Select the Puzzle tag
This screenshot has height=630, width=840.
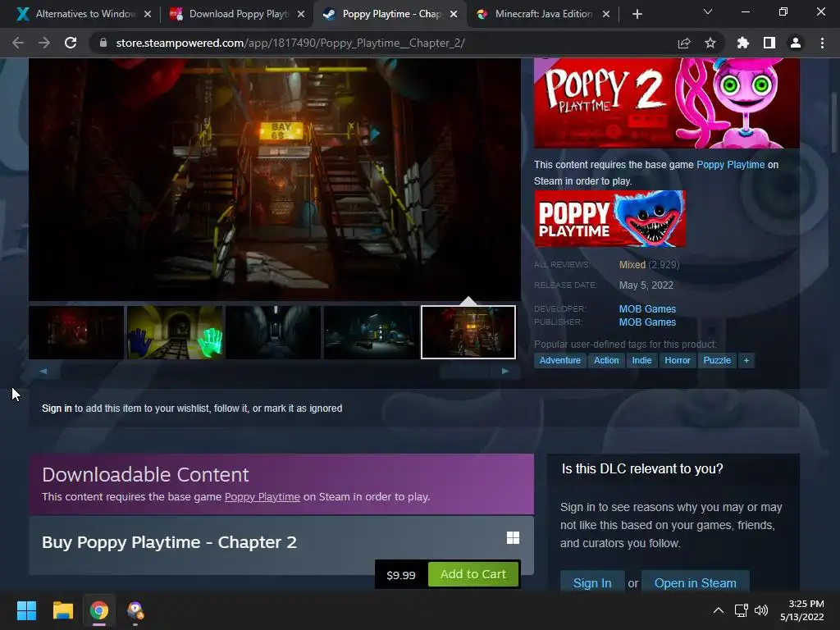pyautogui.click(x=717, y=361)
